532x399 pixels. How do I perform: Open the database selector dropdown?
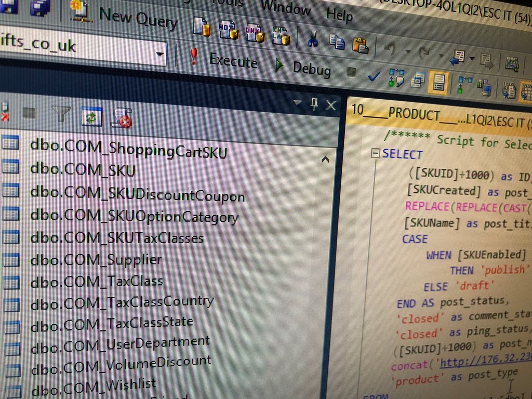(160, 54)
